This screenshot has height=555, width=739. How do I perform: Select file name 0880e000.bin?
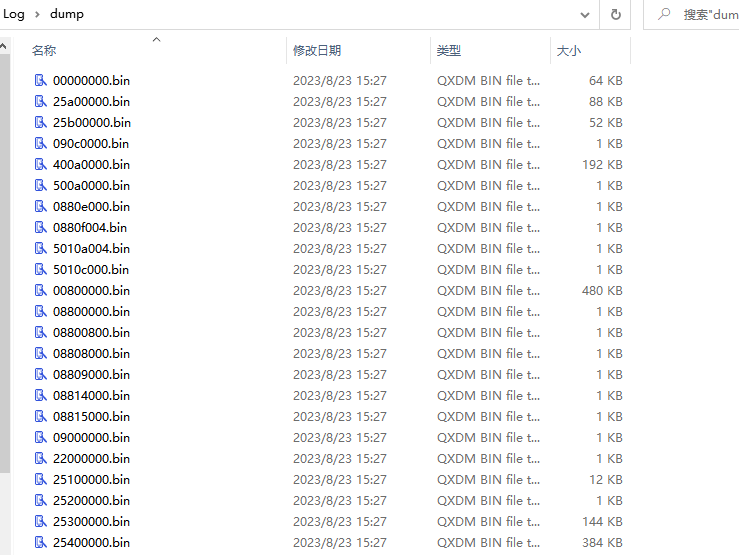(91, 207)
